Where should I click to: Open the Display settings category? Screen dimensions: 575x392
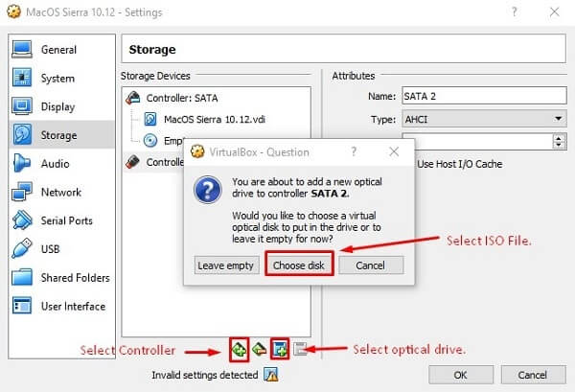point(61,106)
